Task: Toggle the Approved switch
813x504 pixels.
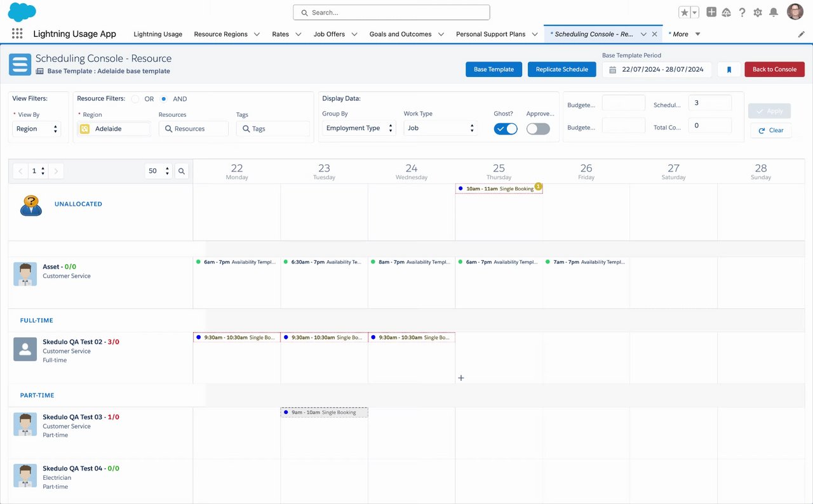Action: [x=538, y=129]
